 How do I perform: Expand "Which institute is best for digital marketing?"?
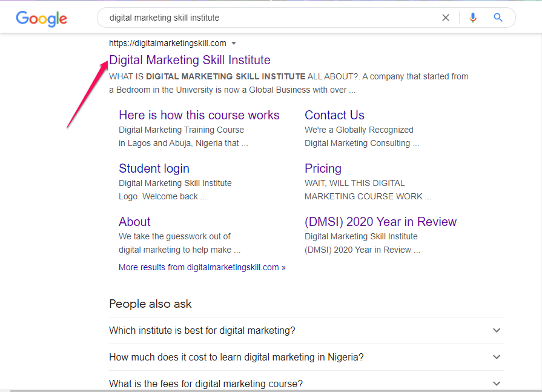click(497, 330)
